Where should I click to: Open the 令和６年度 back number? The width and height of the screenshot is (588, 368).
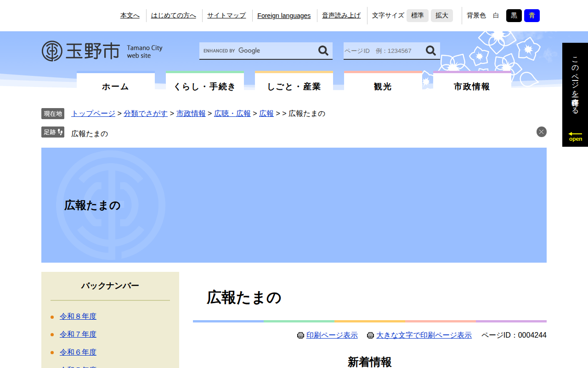click(x=78, y=352)
